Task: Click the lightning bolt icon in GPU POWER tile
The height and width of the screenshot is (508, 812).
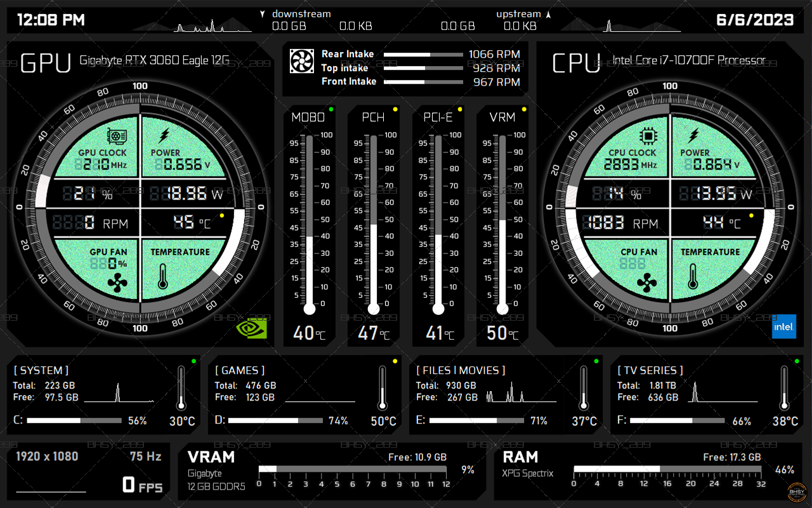Action: click(164, 136)
